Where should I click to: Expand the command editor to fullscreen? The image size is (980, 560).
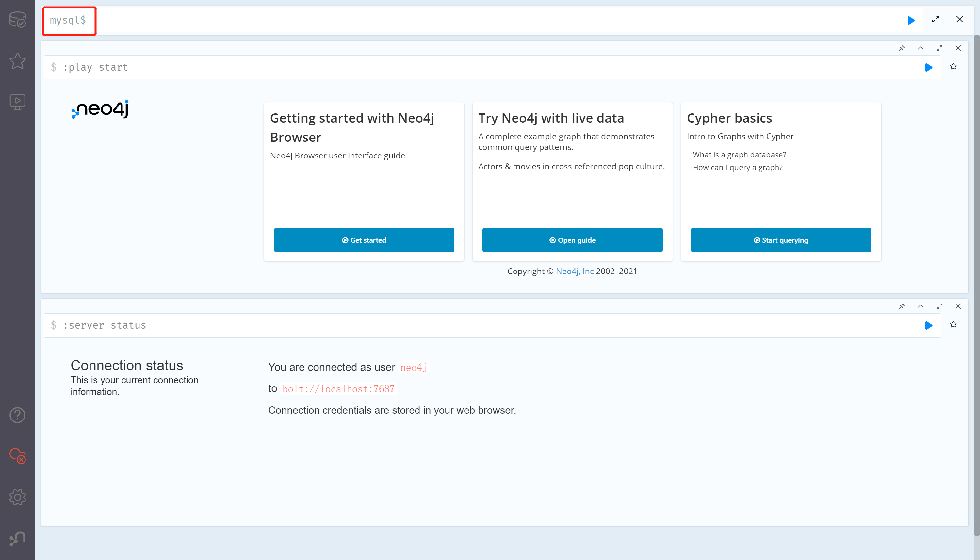935,19
